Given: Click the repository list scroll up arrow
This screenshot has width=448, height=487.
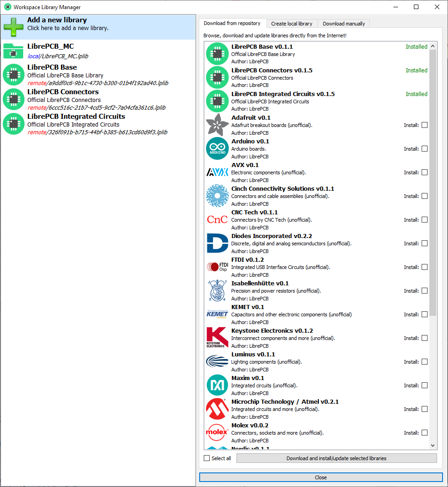Looking at the screenshot, I should 433,46.
